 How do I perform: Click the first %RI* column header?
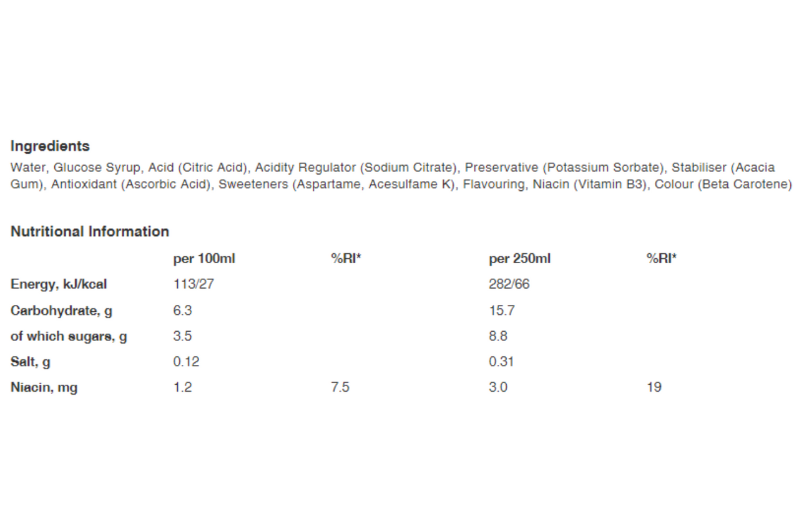pos(346,258)
